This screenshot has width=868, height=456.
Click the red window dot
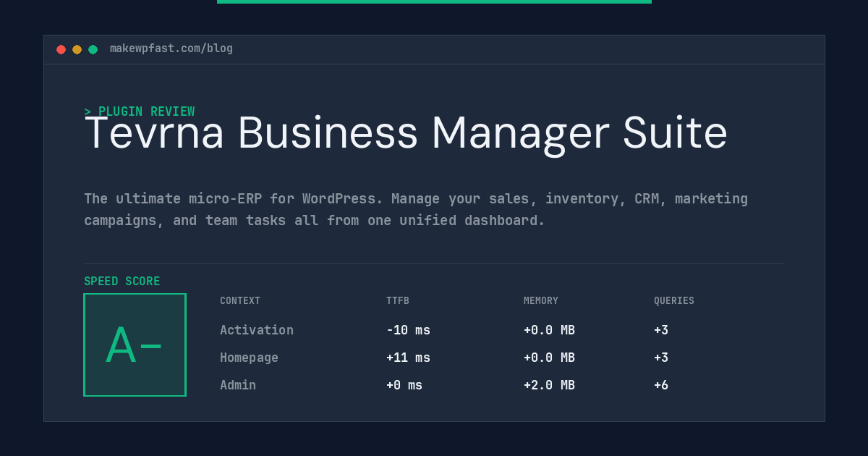61,49
